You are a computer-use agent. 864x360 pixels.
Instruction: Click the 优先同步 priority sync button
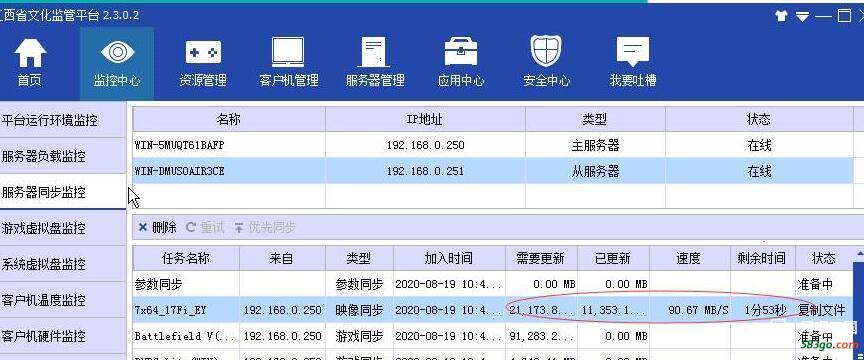[x=265, y=227]
